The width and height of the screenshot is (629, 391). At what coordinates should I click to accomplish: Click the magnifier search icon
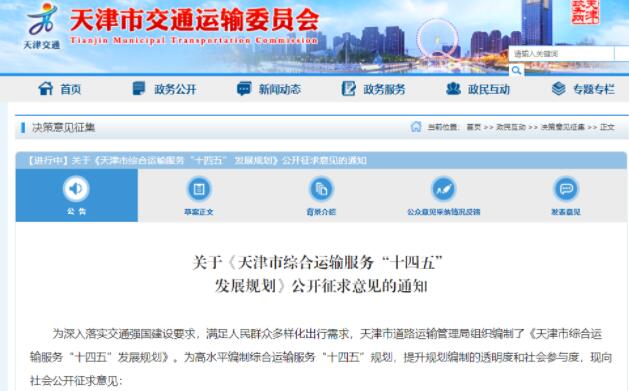(516, 71)
